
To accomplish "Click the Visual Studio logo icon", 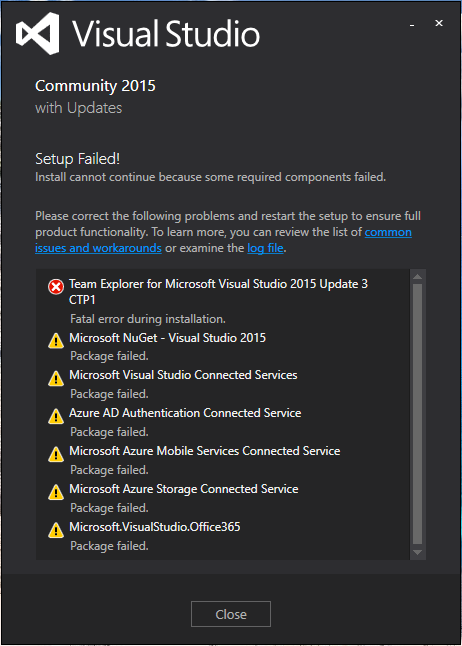I will [38, 33].
